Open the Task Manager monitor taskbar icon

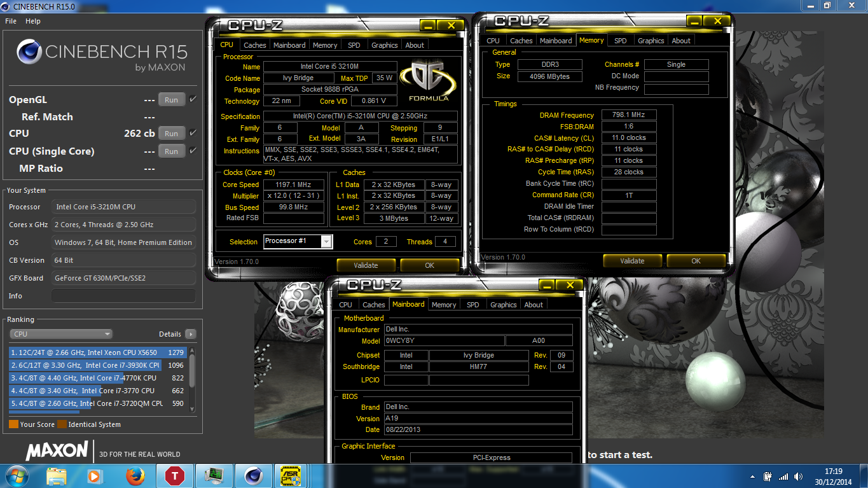point(213,475)
